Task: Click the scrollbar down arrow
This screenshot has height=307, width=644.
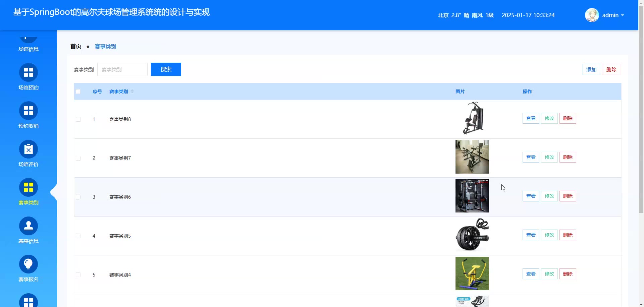Action: click(x=641, y=304)
